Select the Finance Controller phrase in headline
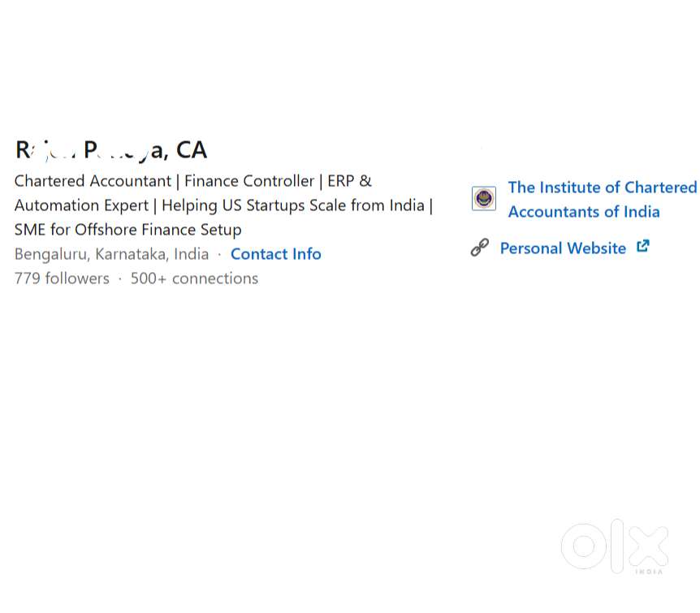Screen dimensions: 700x613 (x=249, y=180)
